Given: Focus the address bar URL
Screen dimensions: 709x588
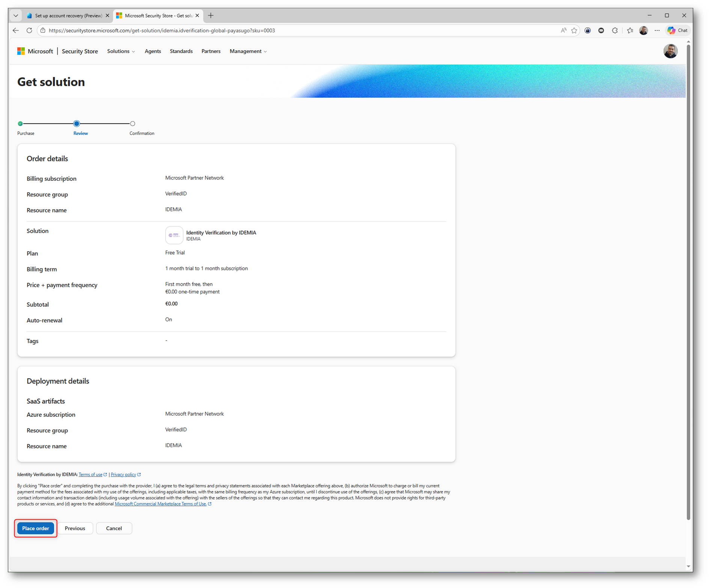Looking at the screenshot, I should coord(162,30).
